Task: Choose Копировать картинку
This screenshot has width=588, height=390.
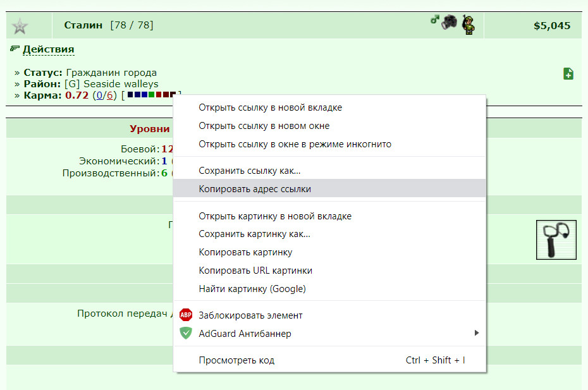Action: tap(329, 252)
